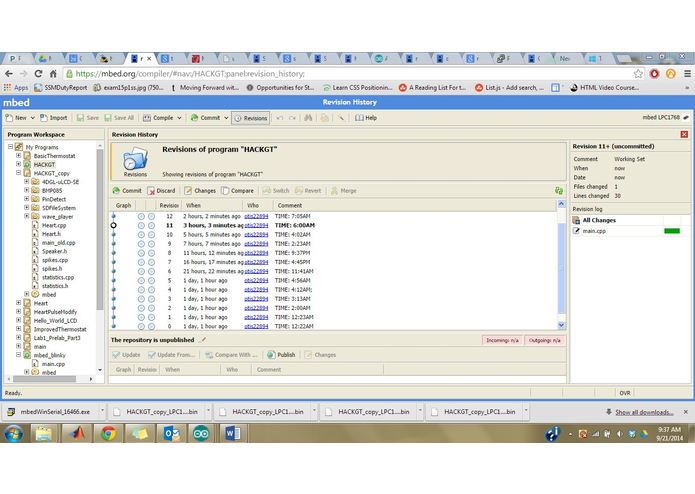Click the Compare button

pyautogui.click(x=238, y=191)
